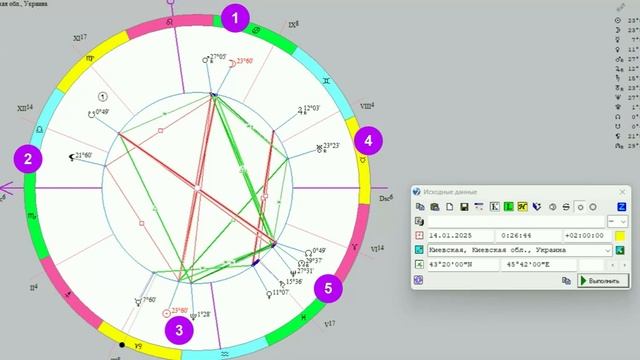
Task: Click the time field 0:26:44
Action: tap(528, 236)
